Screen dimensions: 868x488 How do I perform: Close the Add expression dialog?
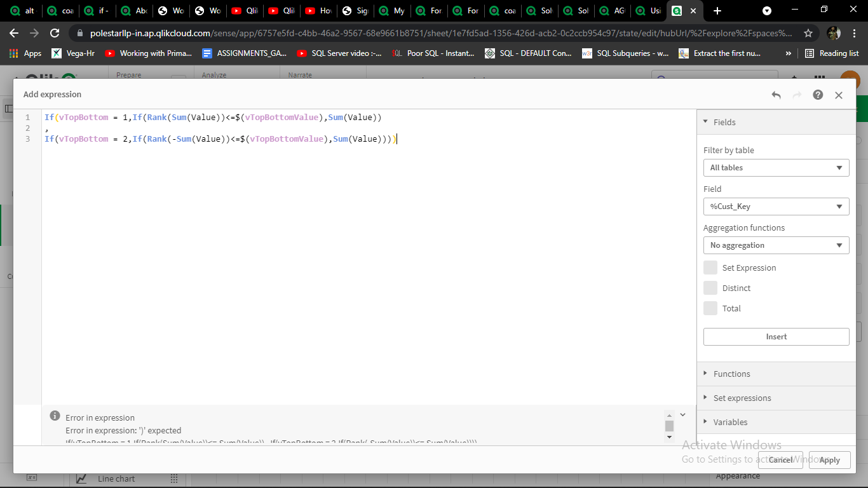(839, 95)
